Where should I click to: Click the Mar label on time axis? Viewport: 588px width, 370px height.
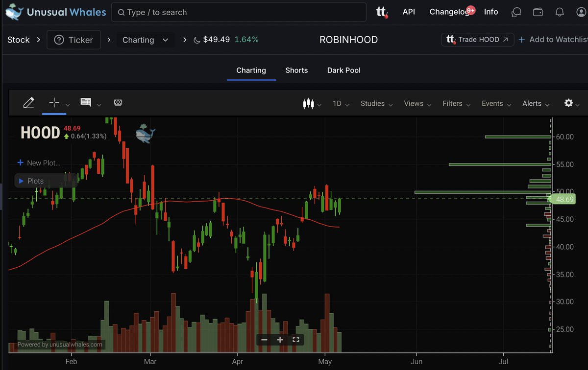[150, 362]
